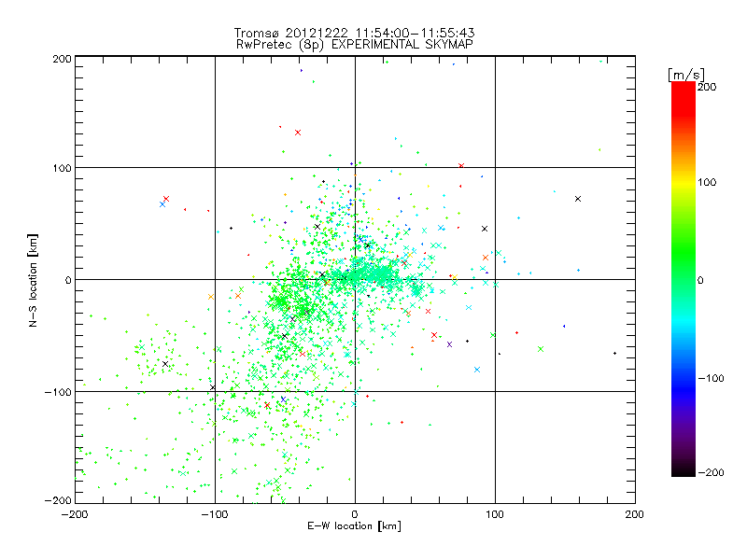Click the x-axis tick label '200'
This screenshot has height=560, width=747.
[x=635, y=514]
